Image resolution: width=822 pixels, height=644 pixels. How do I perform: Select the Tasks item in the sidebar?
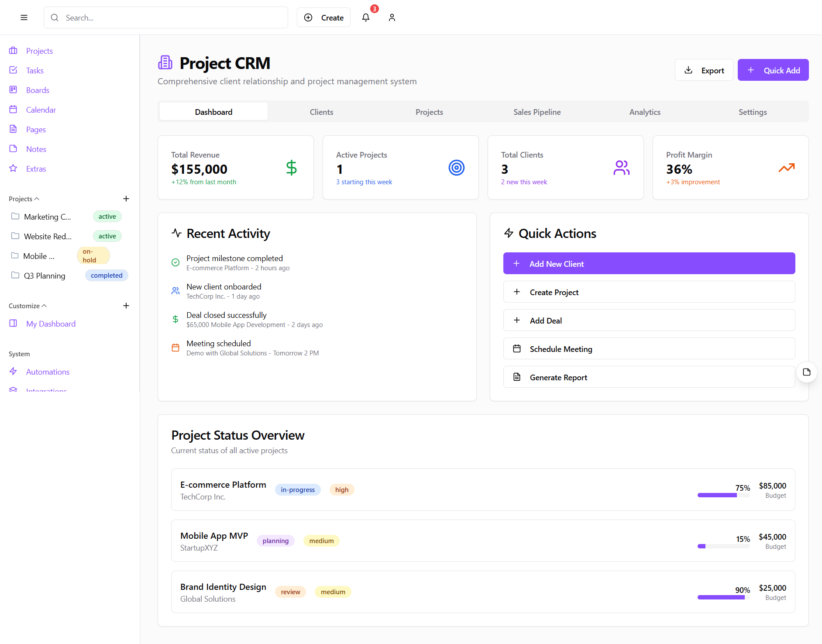tap(34, 70)
